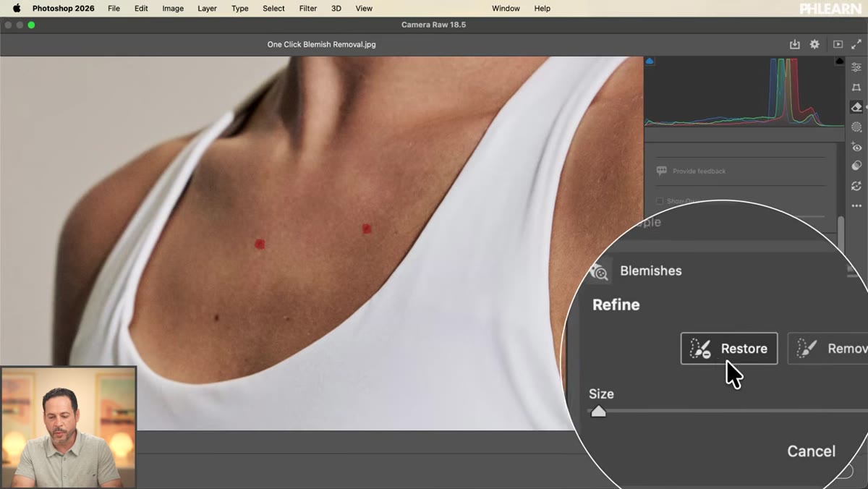The width and height of the screenshot is (868, 489).
Task: Enable the Show Overlay checkbox
Action: coord(660,201)
